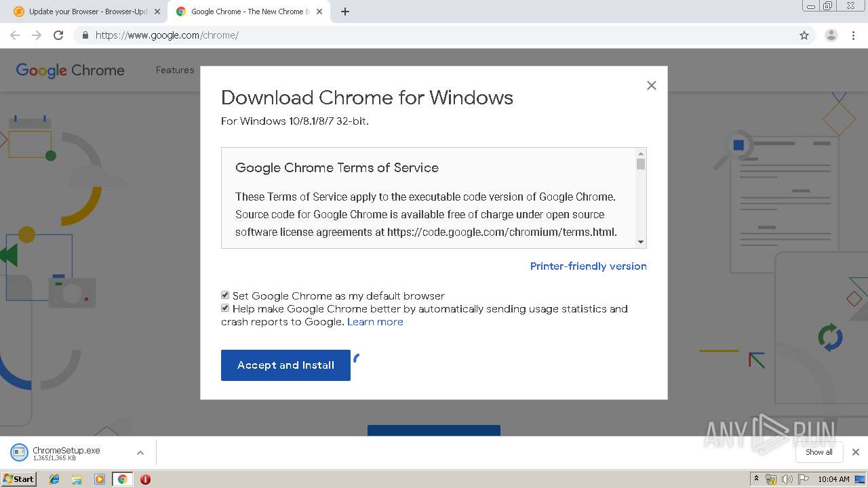Bookmark this page with the star icon
The height and width of the screenshot is (488, 868).
(x=804, y=35)
